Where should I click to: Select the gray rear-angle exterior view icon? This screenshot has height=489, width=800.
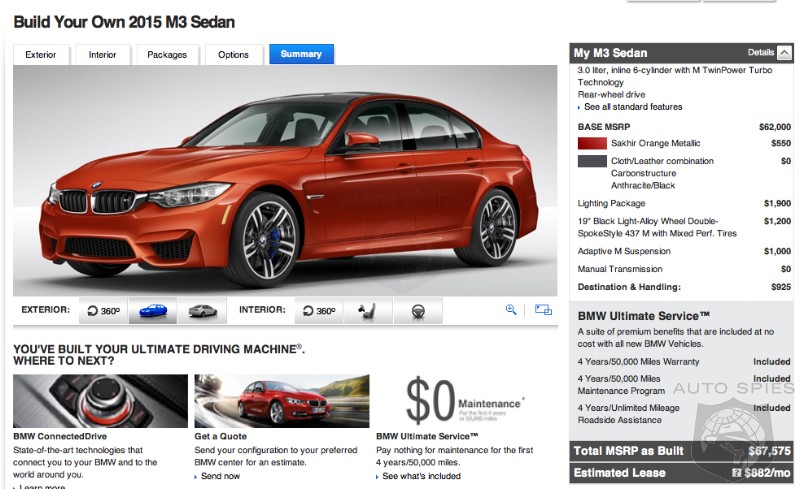[x=202, y=310]
